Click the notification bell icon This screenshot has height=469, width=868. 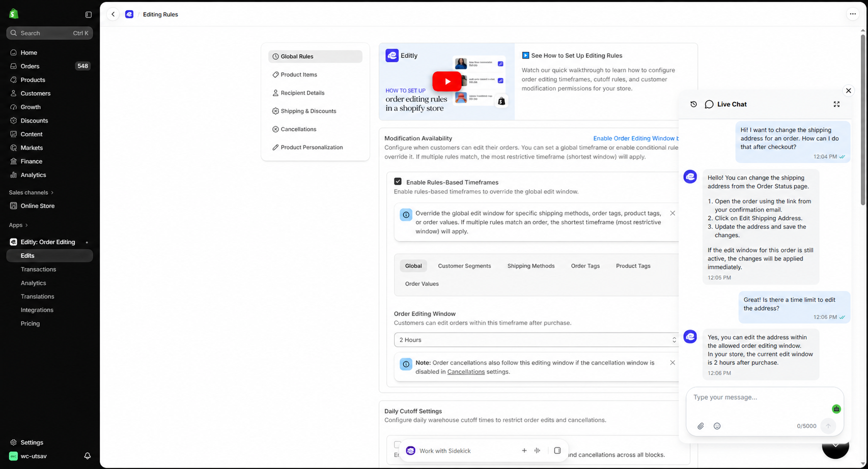coord(88,456)
